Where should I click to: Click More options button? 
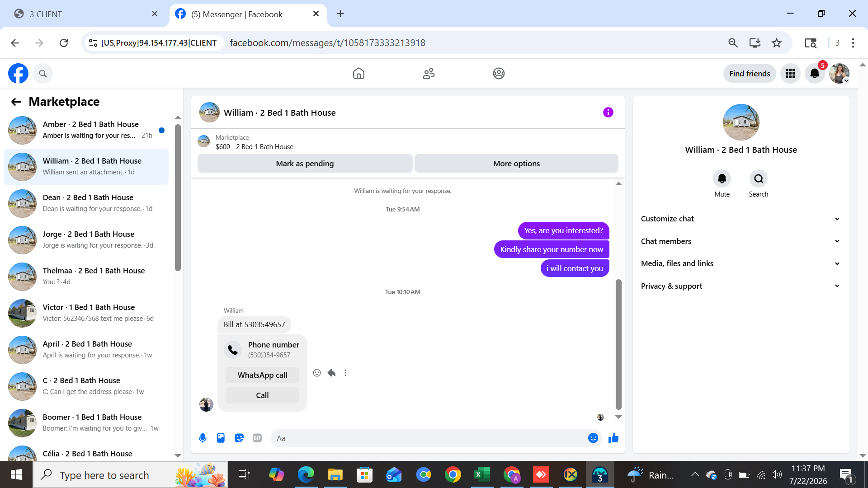[x=516, y=164]
